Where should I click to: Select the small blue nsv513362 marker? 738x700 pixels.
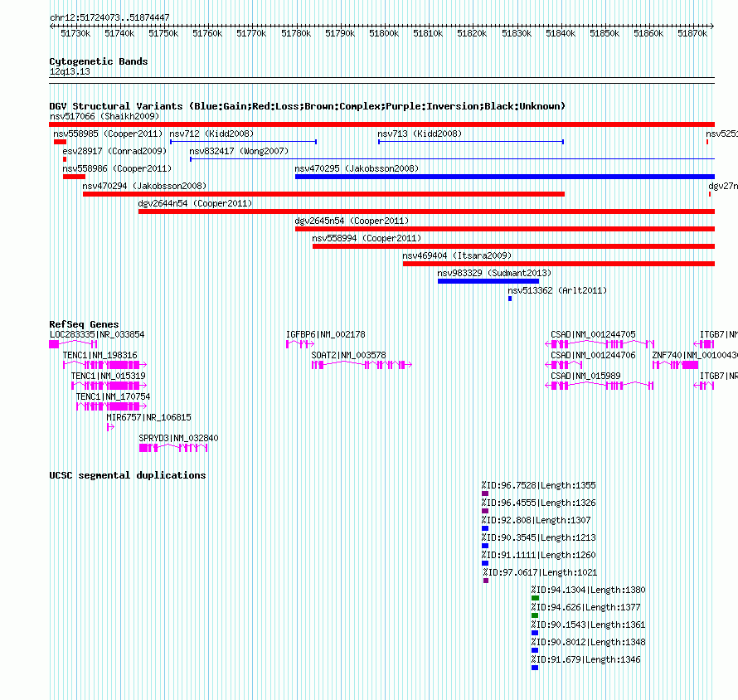pos(510,299)
